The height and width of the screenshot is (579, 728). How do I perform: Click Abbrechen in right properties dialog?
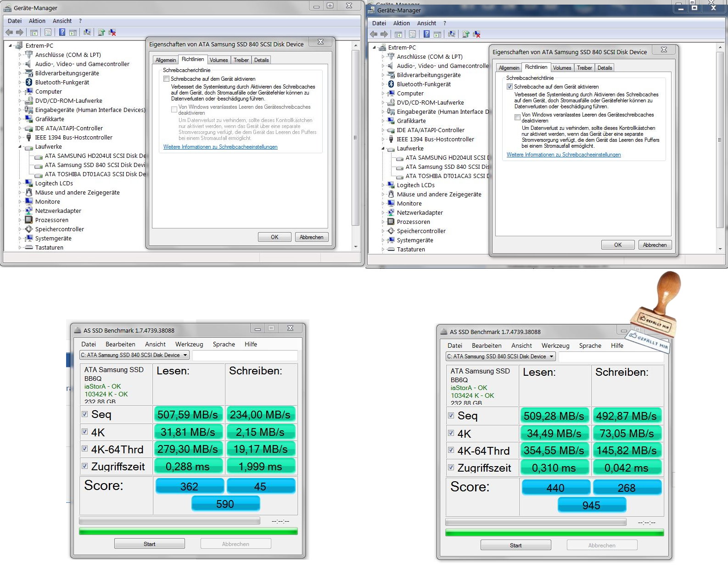coord(655,245)
